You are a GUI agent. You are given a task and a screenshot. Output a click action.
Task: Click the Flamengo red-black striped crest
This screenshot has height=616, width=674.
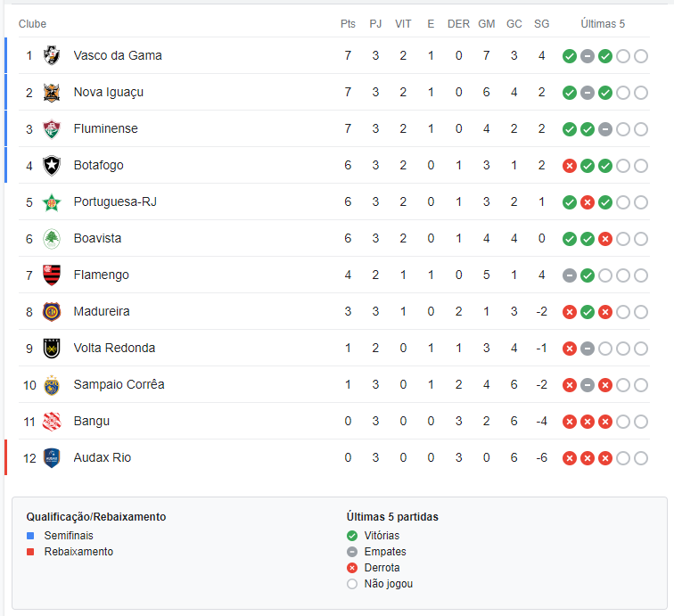52,275
